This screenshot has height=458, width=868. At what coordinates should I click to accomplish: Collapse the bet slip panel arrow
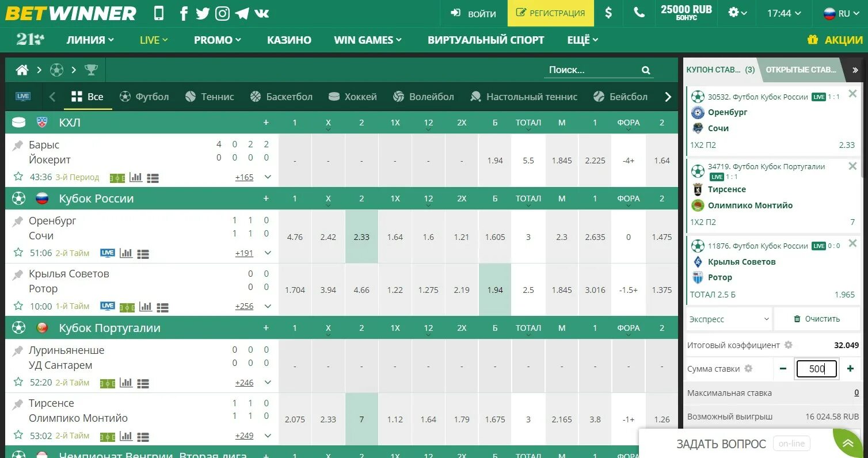click(855, 70)
